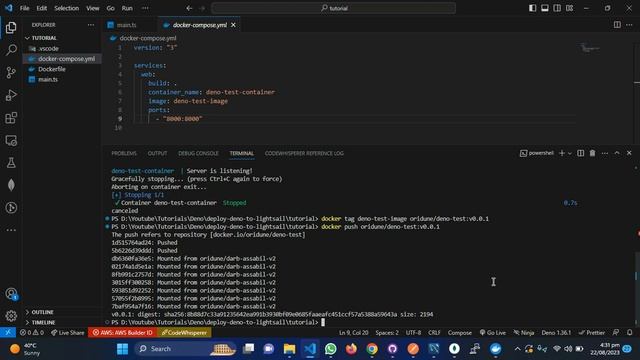Open editor more actions menu

coord(629,25)
